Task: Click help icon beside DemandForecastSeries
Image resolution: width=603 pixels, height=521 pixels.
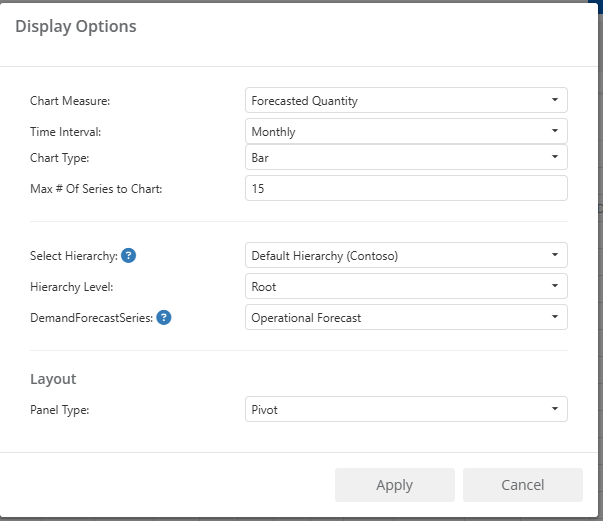Action: (x=164, y=318)
